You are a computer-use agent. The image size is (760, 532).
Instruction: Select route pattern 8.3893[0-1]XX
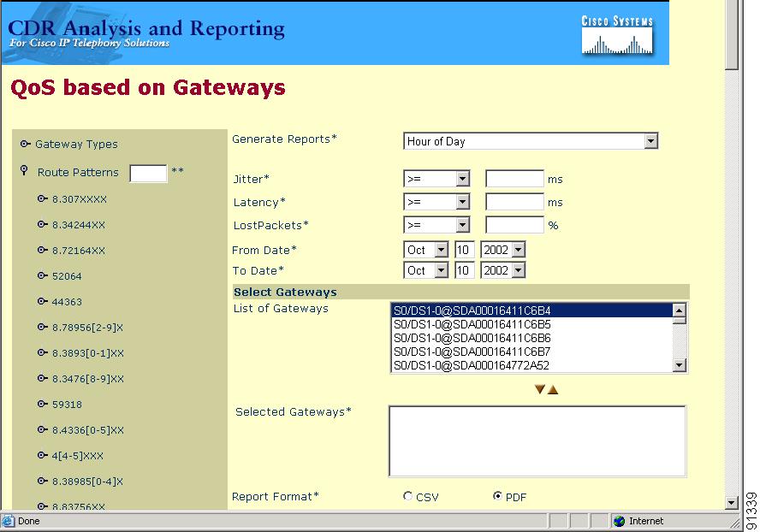pos(88,353)
